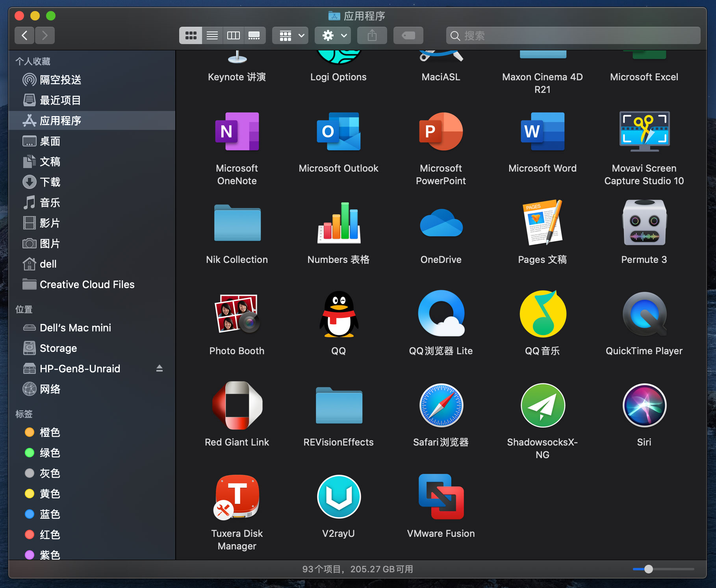Screen dimensions: 716x588
Task: Select Tuxera Disk Manager
Action: (237, 497)
